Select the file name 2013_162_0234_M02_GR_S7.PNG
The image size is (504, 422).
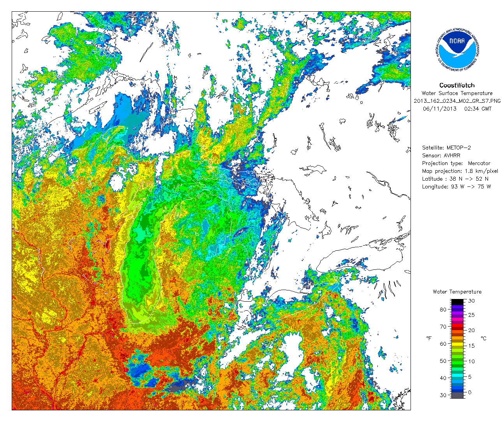[457, 101]
